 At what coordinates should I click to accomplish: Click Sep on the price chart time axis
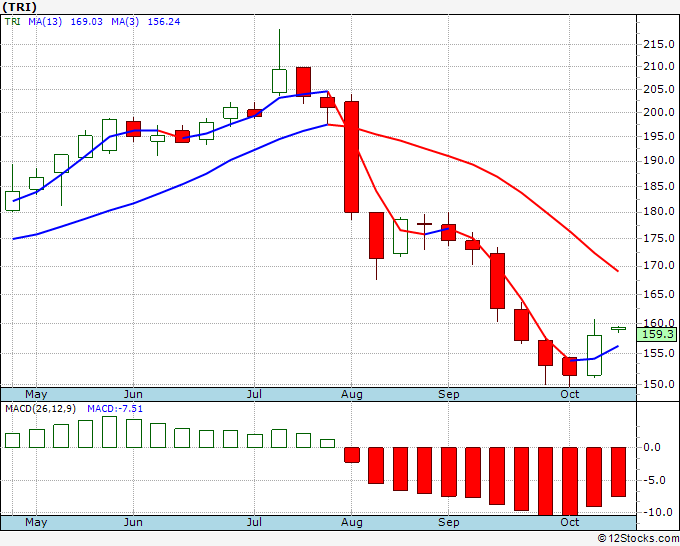coord(448,395)
